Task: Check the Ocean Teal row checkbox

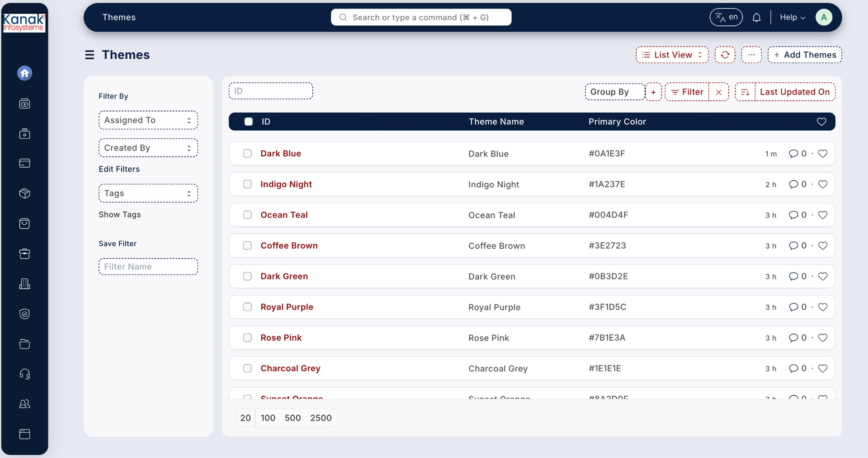Action: 247,215
